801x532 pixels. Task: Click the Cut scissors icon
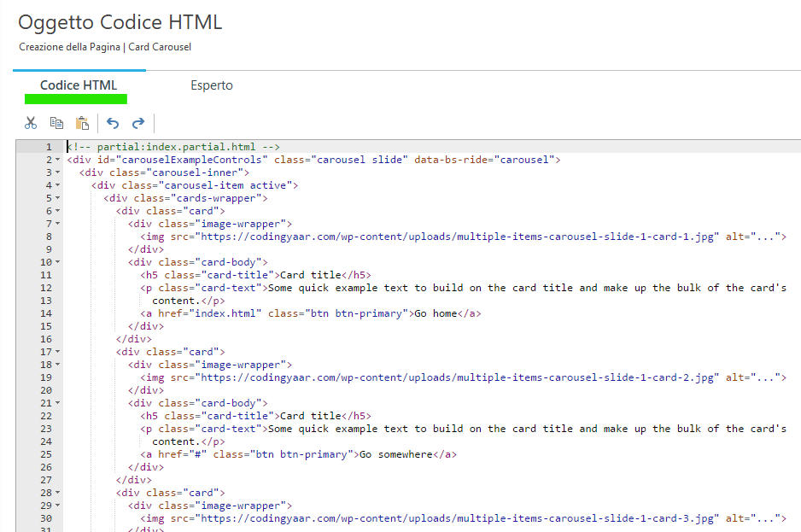31,123
